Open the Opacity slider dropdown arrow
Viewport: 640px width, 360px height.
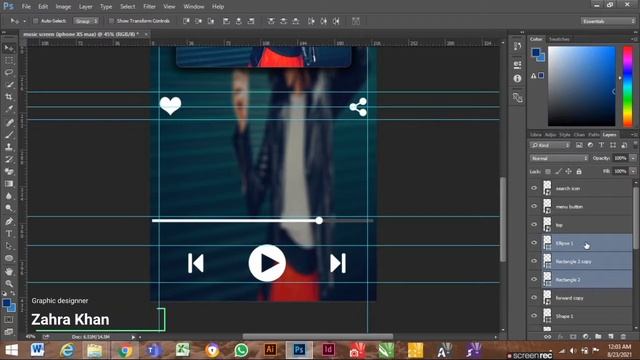click(633, 158)
